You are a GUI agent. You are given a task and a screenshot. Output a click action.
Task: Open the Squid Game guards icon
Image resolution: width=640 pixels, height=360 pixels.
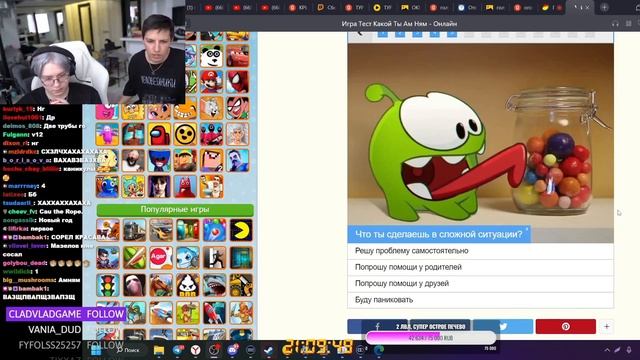pyautogui.click(x=211, y=134)
